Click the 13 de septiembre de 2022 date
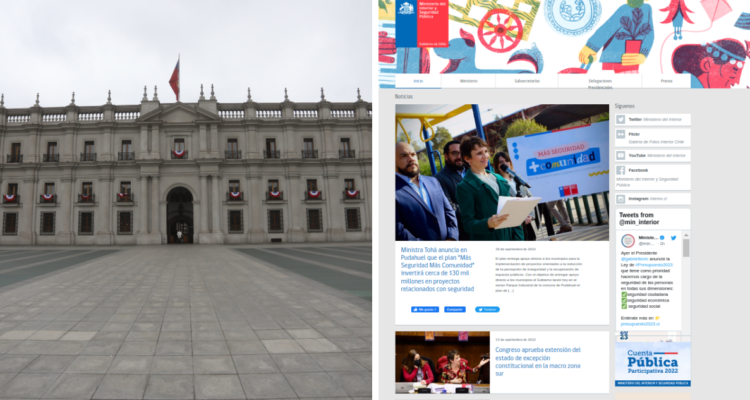 (x=515, y=340)
